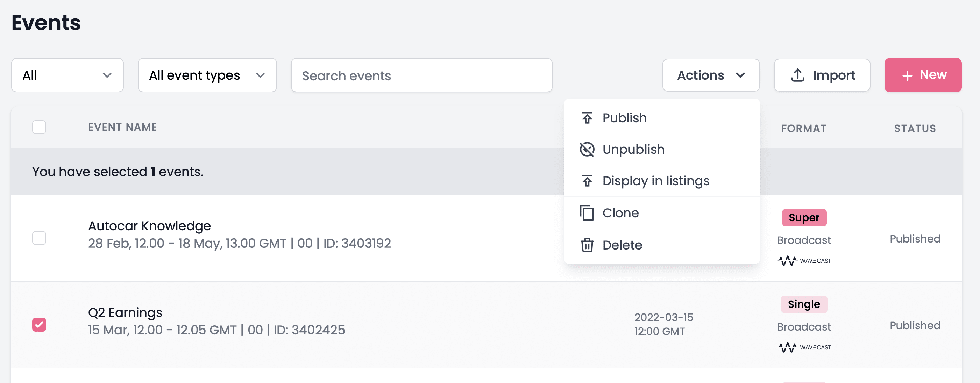Open the All status filter dropdown
Image resolution: width=980 pixels, height=383 pixels.
pyautogui.click(x=68, y=75)
